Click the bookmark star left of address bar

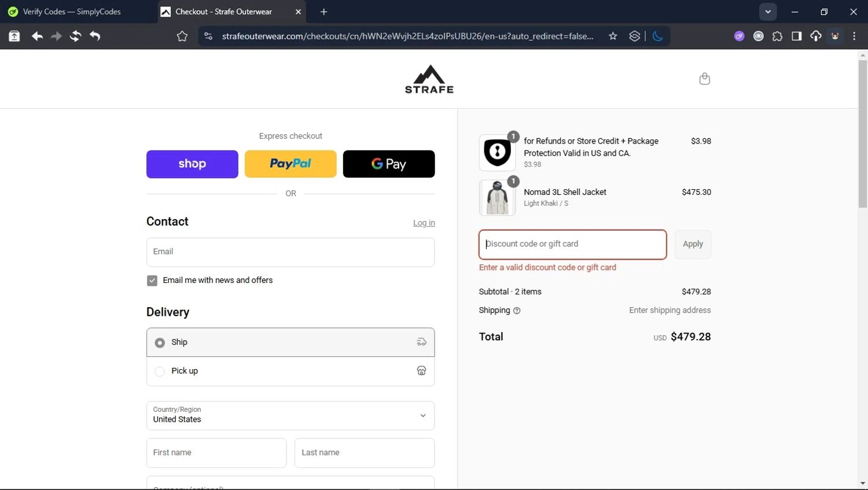(182, 36)
